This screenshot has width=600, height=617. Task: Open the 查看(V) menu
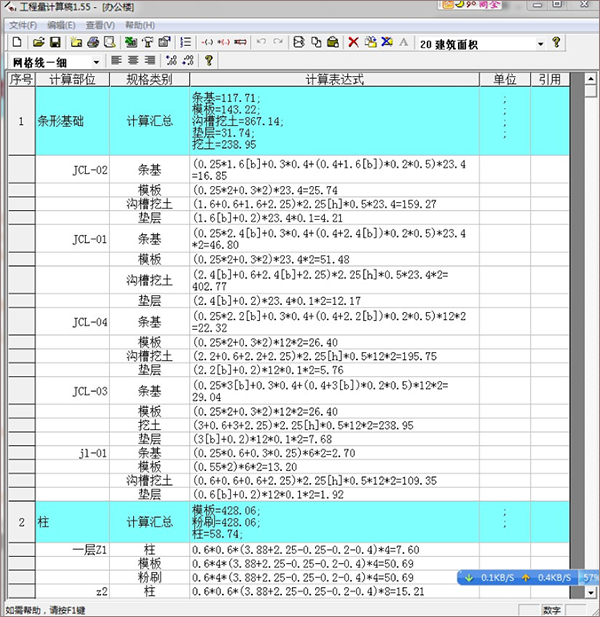point(100,25)
